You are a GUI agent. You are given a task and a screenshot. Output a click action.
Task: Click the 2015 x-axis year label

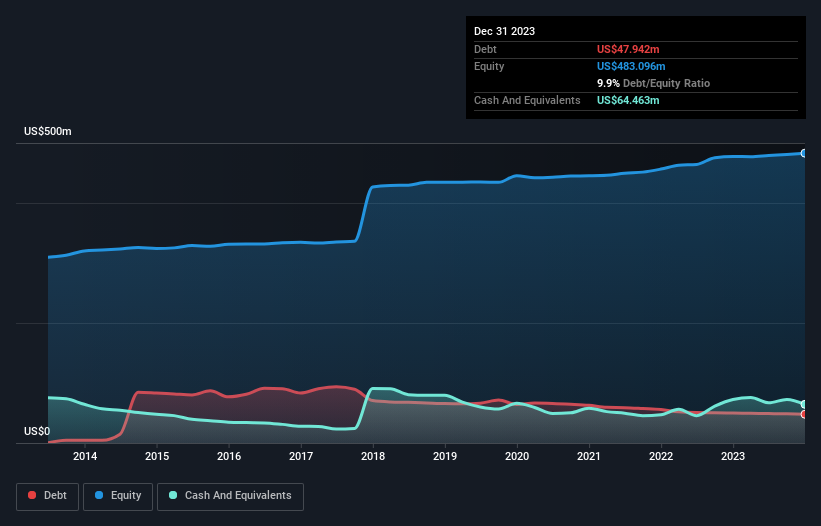pyautogui.click(x=157, y=456)
